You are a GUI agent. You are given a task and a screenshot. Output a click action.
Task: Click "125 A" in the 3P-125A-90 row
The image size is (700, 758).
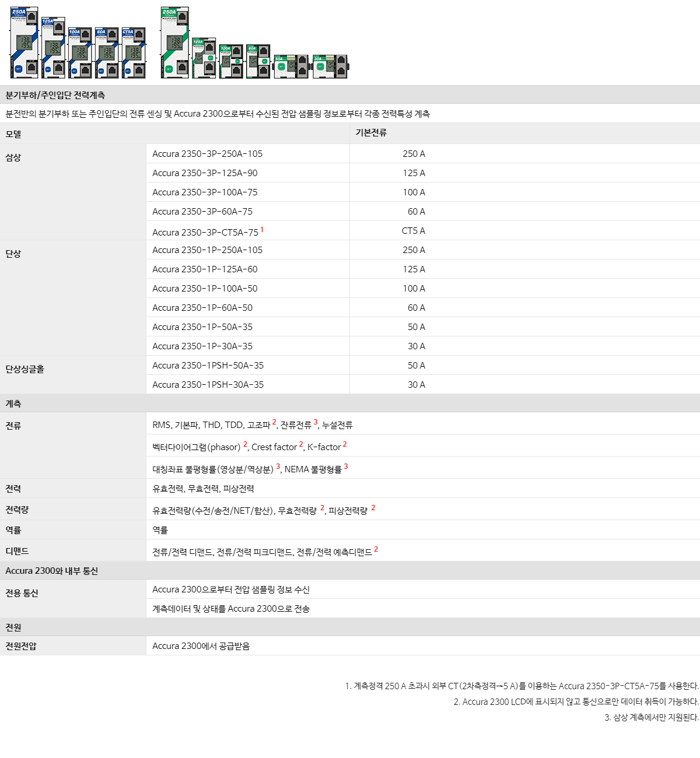click(x=414, y=173)
